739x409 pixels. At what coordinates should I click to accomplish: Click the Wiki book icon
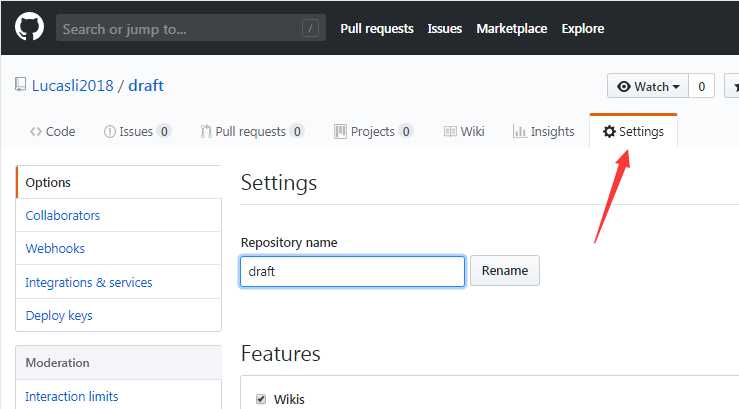click(450, 131)
